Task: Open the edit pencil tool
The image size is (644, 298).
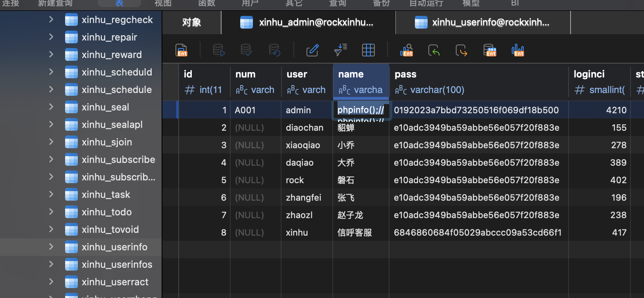Action: coord(312,50)
